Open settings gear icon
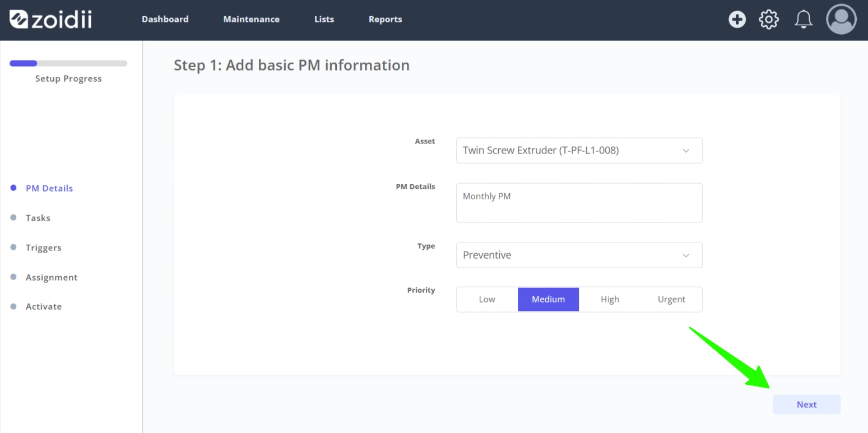Image resolution: width=868 pixels, height=433 pixels. (x=769, y=20)
